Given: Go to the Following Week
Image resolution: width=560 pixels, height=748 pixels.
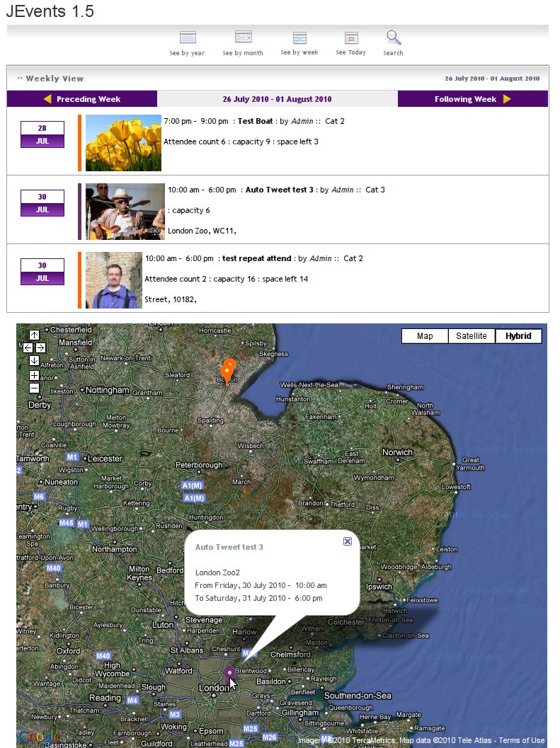Looking at the screenshot, I should click(x=473, y=99).
